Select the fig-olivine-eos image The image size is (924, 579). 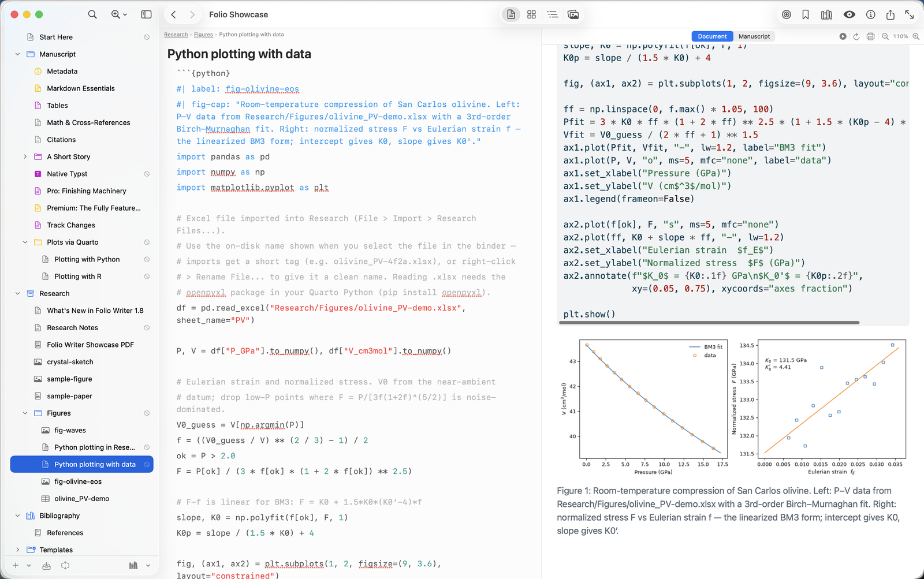78,481
